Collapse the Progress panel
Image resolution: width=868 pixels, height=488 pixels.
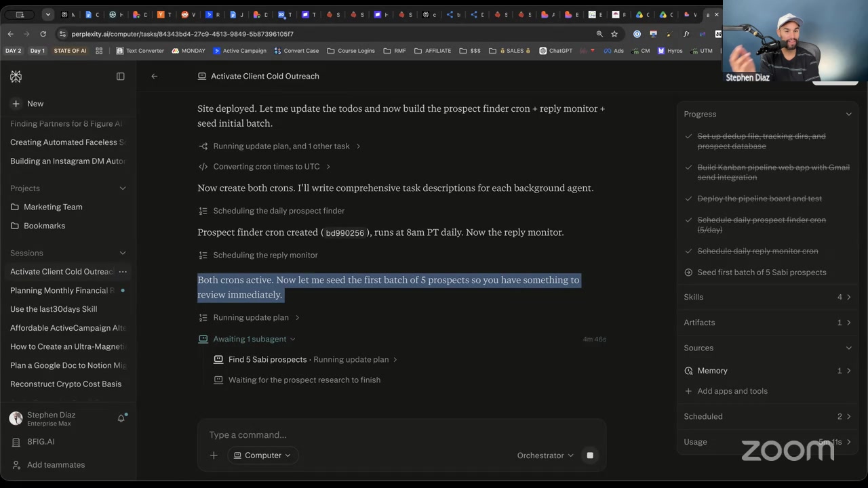coord(848,115)
